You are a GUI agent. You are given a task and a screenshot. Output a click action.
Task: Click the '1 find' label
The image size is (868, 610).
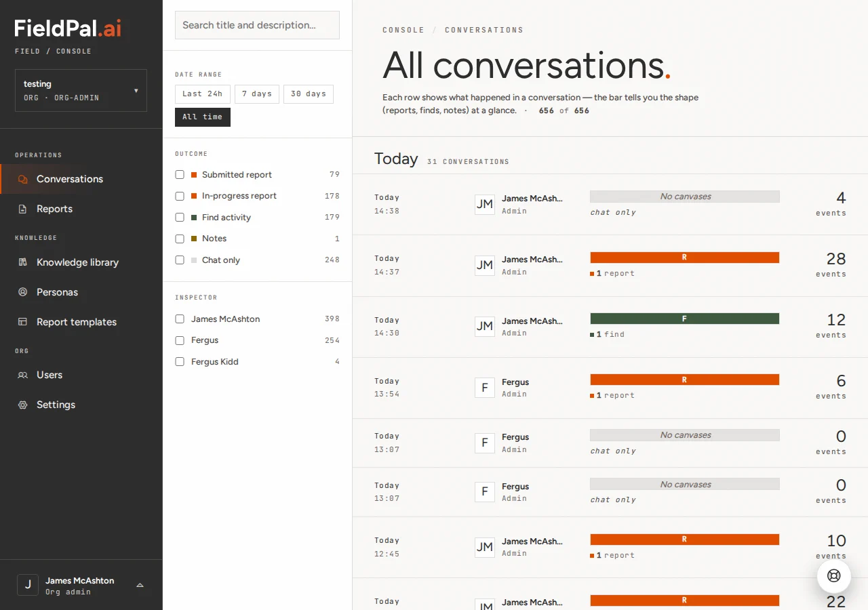(608, 334)
